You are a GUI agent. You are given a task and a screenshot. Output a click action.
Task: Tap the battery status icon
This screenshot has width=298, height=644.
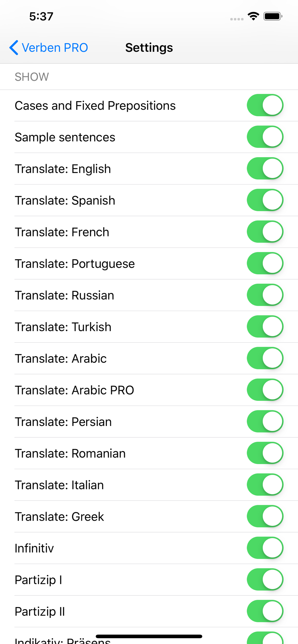coord(273,16)
